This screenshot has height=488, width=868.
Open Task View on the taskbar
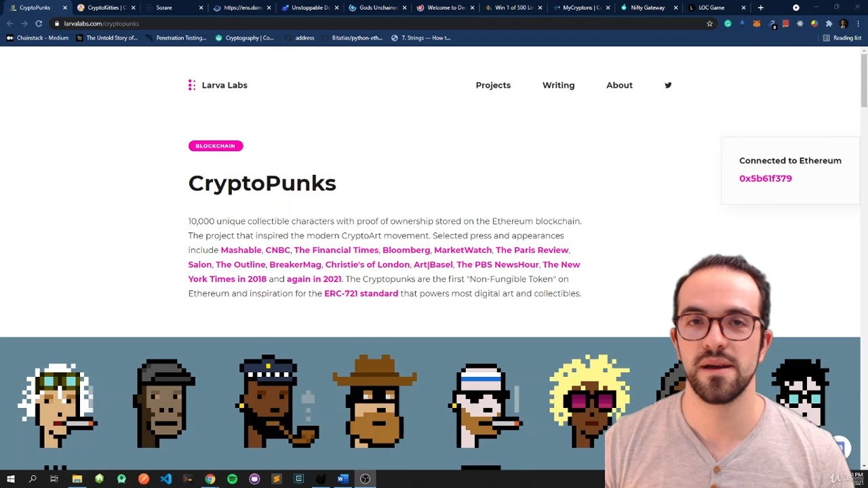pyautogui.click(x=54, y=479)
